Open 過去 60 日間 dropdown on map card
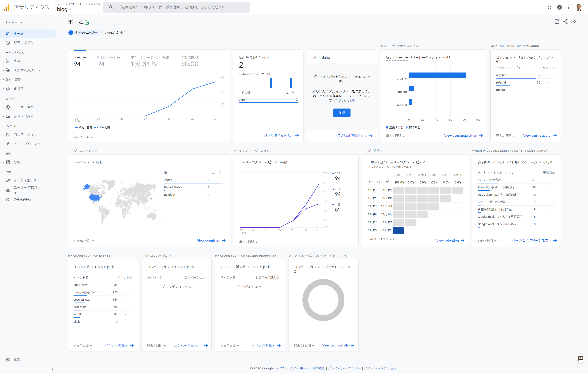This screenshot has width=588, height=374. point(83,241)
